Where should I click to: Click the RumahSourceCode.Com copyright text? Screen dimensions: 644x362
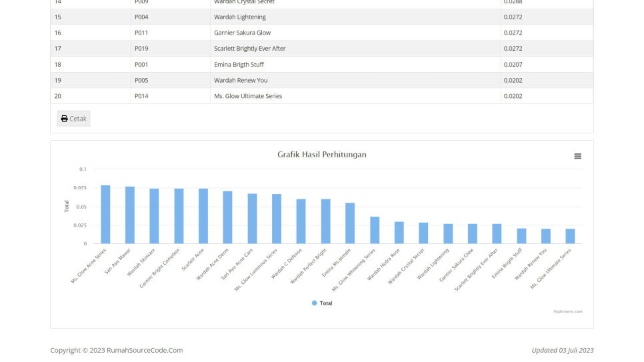pyautogui.click(x=116, y=350)
